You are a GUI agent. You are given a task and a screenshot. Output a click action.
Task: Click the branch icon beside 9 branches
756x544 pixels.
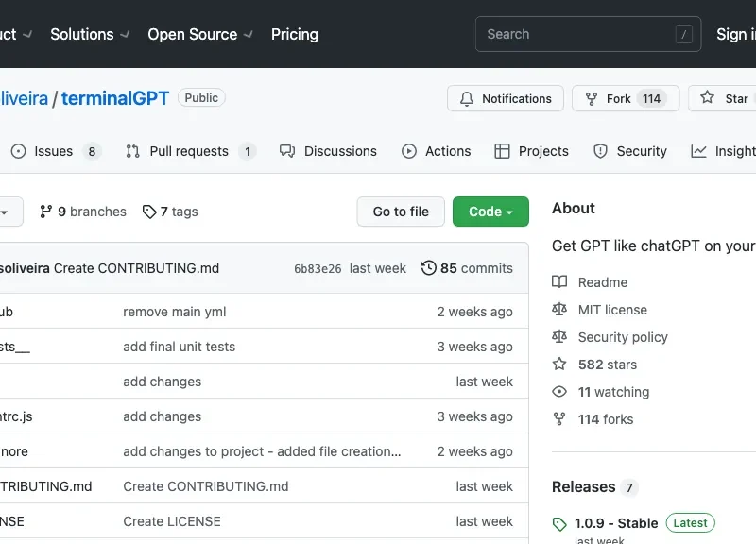[x=45, y=212]
